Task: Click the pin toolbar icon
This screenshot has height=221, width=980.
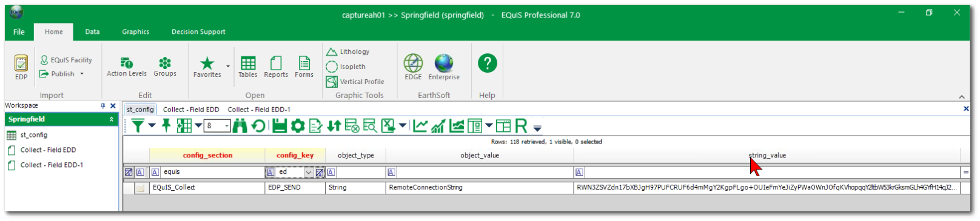Action: [x=166, y=125]
